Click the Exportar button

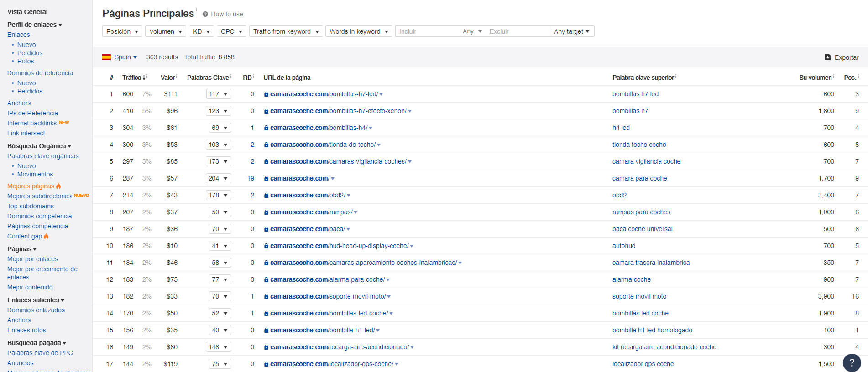pyautogui.click(x=842, y=57)
